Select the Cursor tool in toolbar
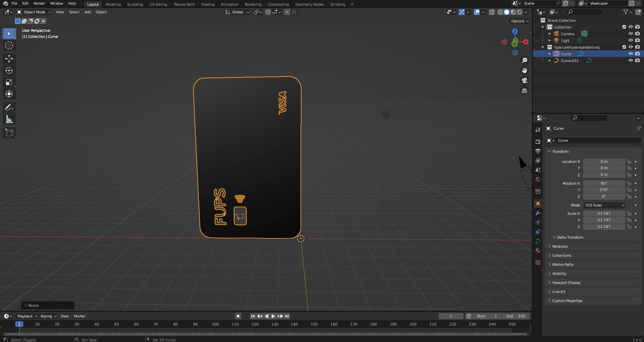 pos(9,45)
